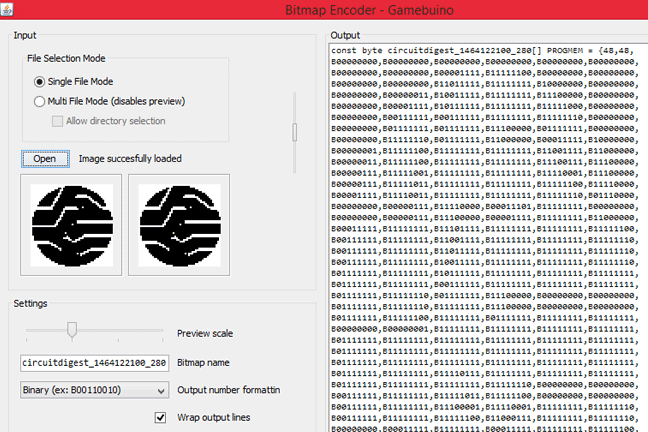Click the right image preview thumbnail

point(179,225)
